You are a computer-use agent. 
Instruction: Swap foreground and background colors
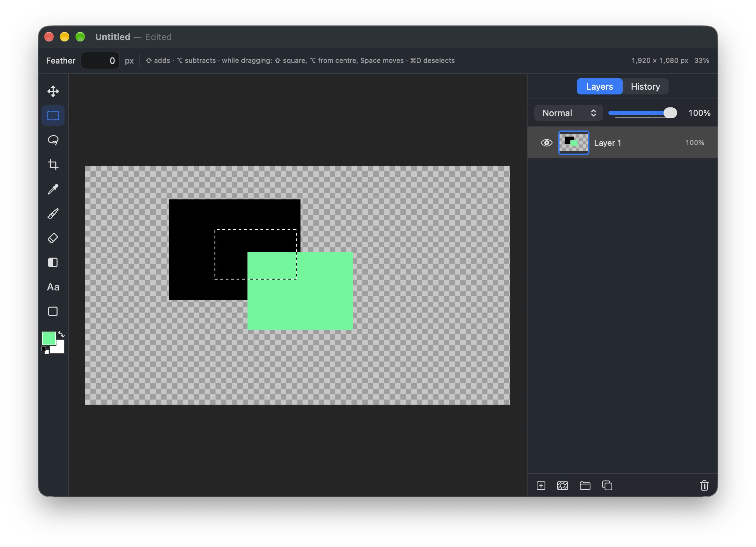point(61,334)
